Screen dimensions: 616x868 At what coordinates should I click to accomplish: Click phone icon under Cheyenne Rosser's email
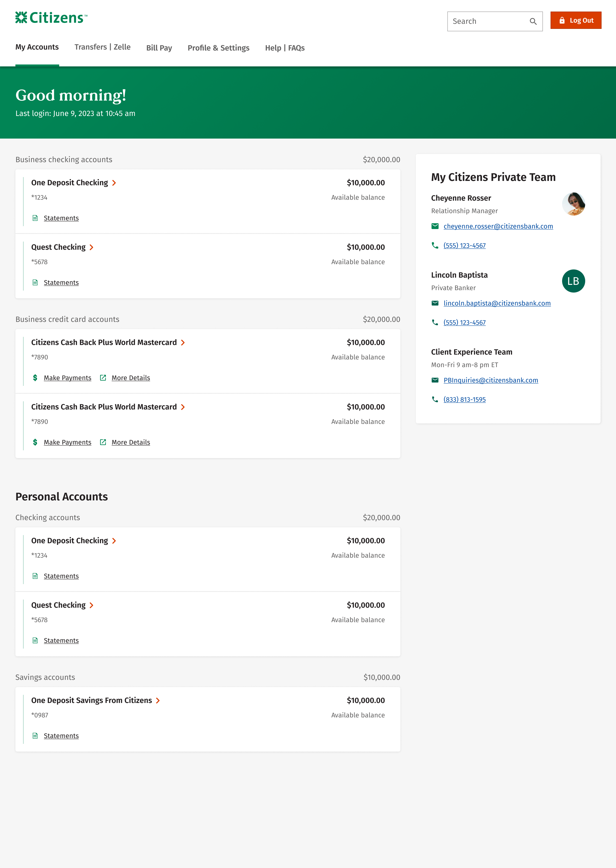(x=435, y=245)
